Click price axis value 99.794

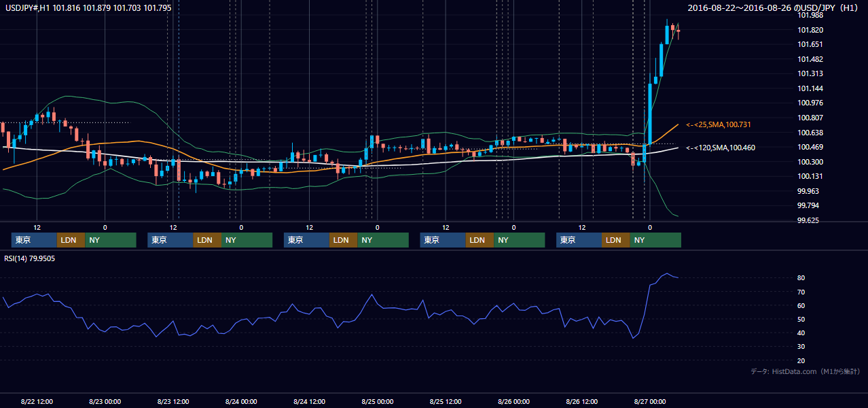(x=808, y=206)
